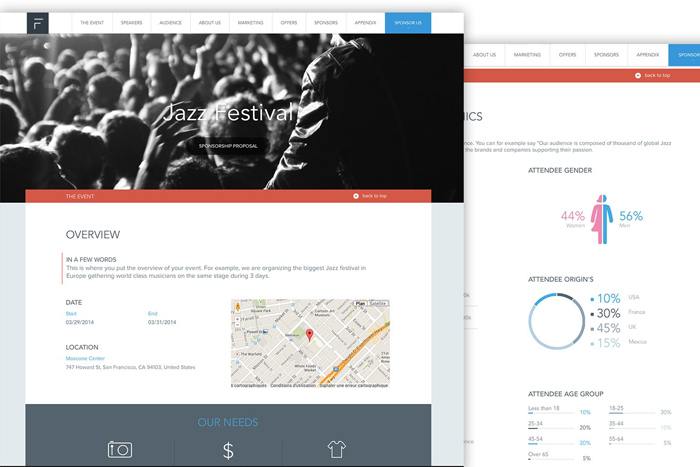Select The Event menu item
Viewport: 700px width, 467px height.
(90, 22)
